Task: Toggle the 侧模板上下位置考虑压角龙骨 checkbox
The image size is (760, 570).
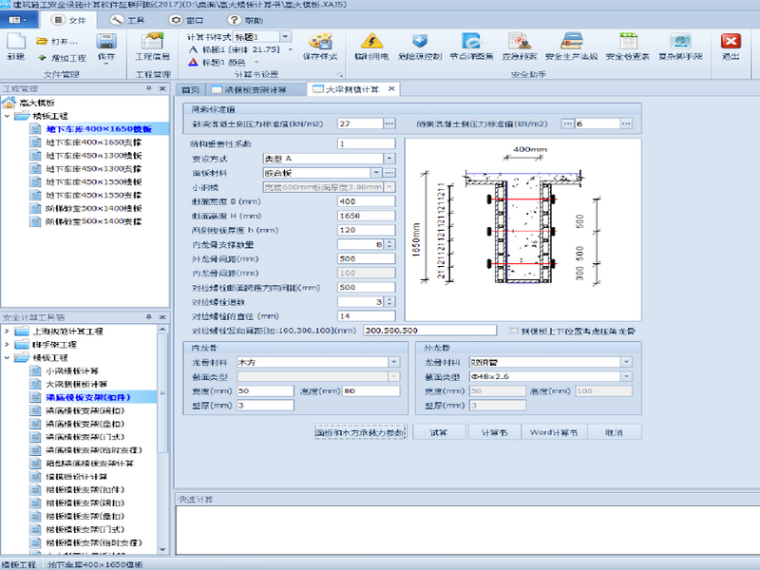Action: coord(514,329)
